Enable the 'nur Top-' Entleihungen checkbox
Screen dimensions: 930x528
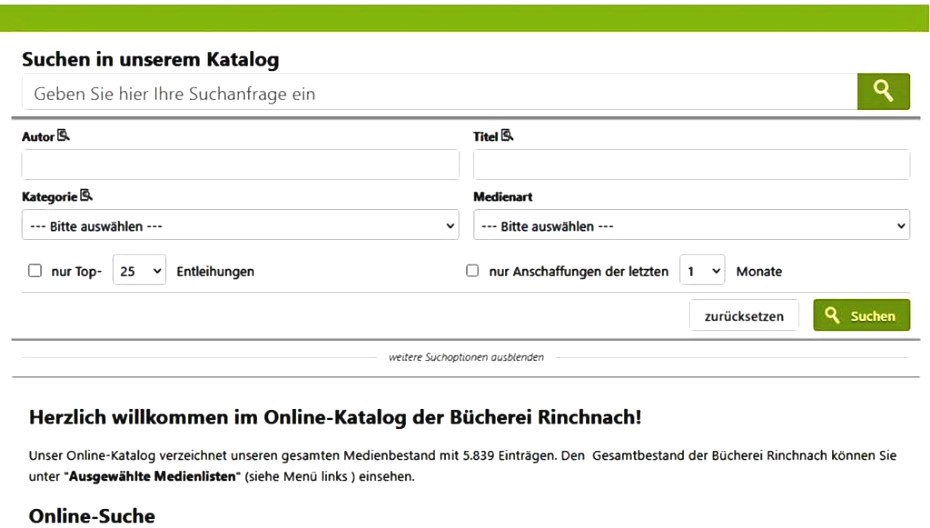pyautogui.click(x=35, y=271)
